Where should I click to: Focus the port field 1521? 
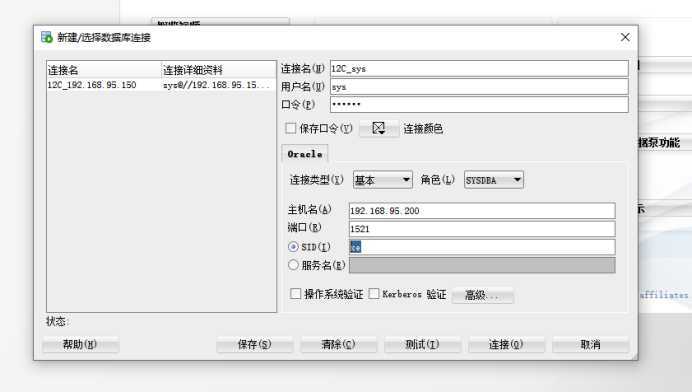pyautogui.click(x=482, y=229)
